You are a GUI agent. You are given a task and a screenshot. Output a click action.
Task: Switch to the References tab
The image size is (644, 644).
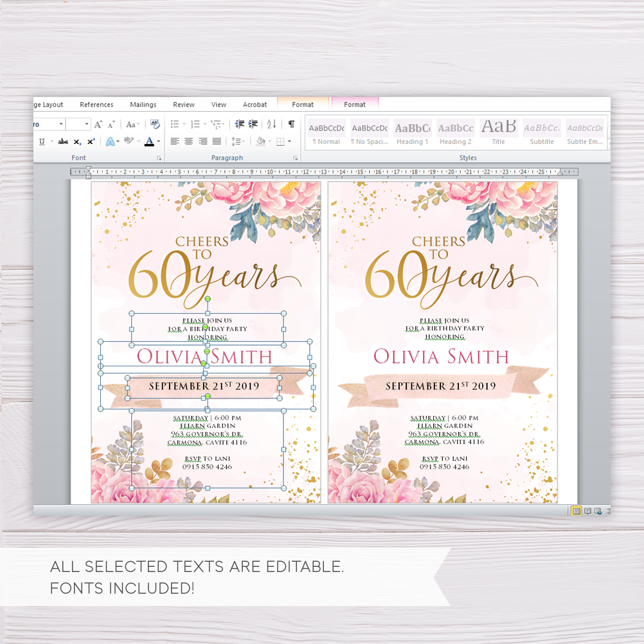[96, 105]
